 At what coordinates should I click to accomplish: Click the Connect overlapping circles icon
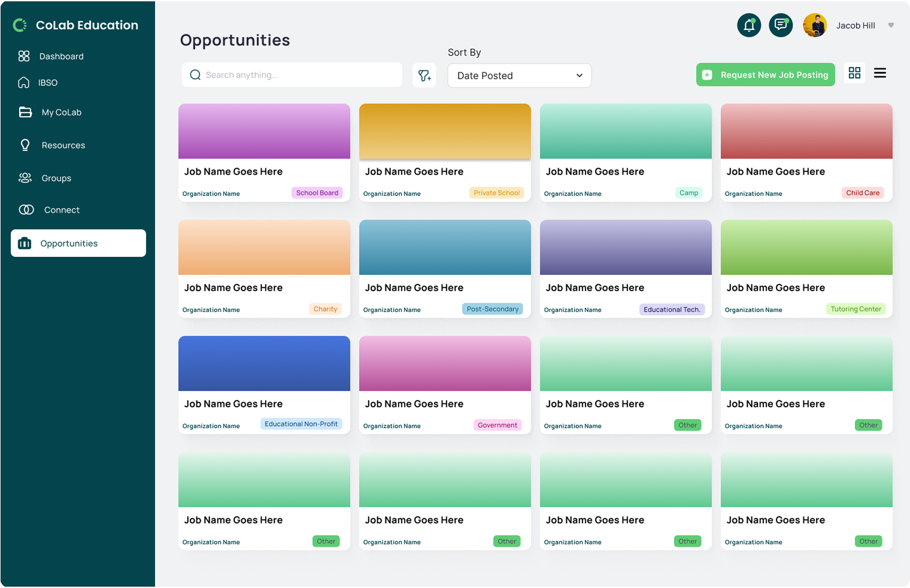tap(26, 209)
